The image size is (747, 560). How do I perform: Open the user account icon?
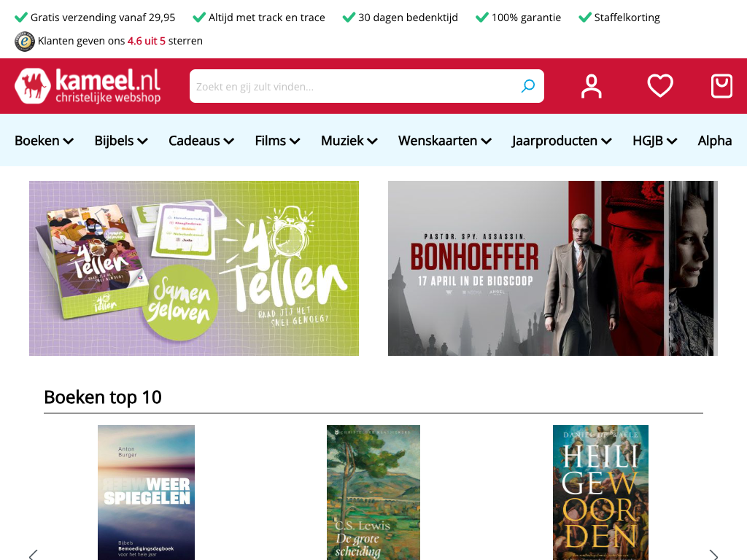[x=591, y=86]
